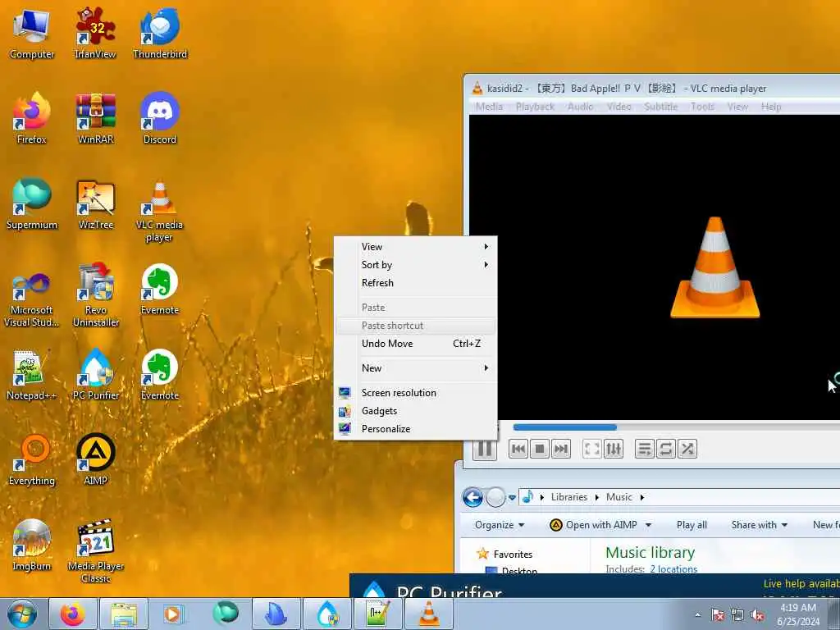This screenshot has height=630, width=840.
Task: Select the Everything desktop shortcut
Action: [x=32, y=460]
